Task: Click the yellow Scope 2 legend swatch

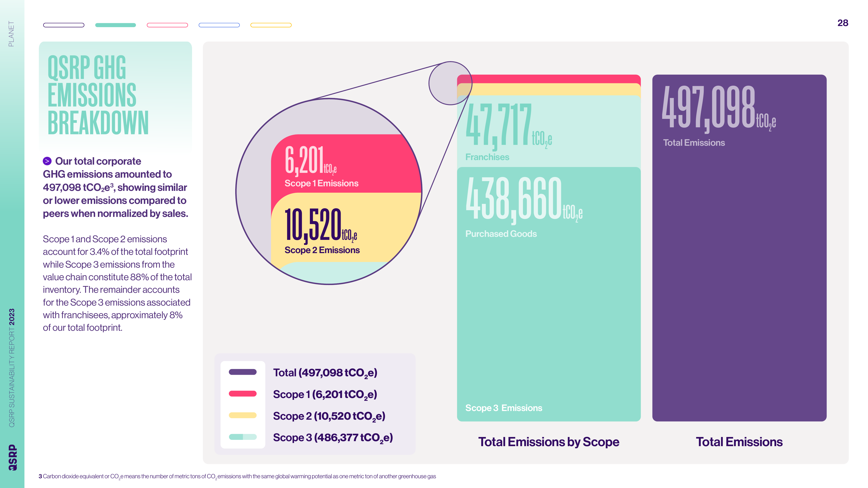Action: [x=243, y=415]
